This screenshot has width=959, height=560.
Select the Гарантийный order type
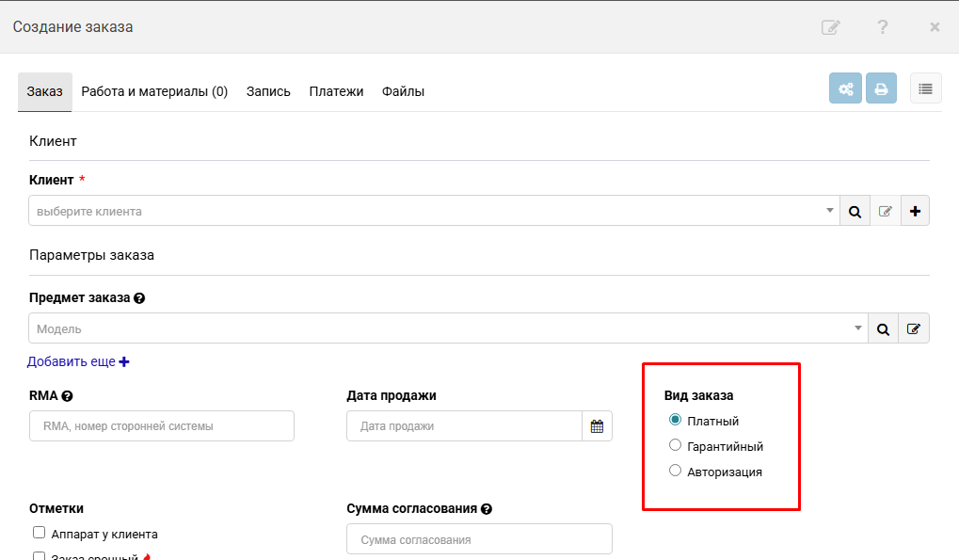pyautogui.click(x=675, y=446)
